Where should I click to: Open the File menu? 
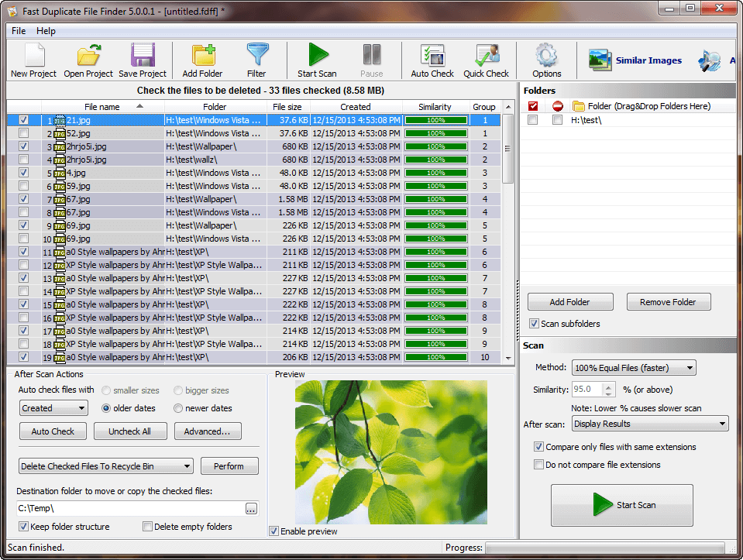click(x=18, y=31)
